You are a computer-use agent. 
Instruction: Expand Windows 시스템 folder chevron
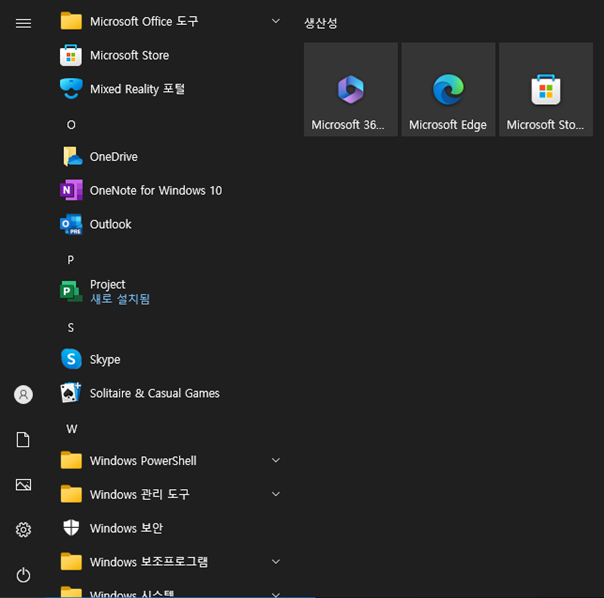(276, 594)
